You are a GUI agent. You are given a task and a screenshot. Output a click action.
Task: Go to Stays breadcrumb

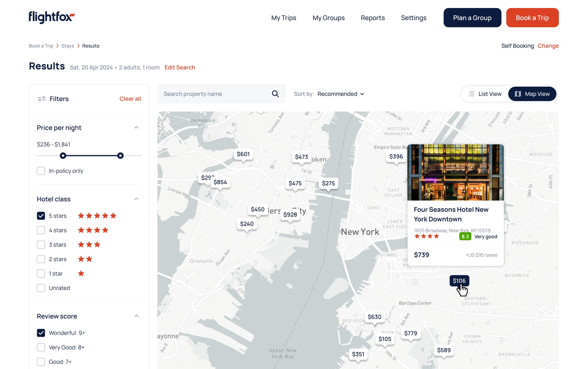coord(68,46)
